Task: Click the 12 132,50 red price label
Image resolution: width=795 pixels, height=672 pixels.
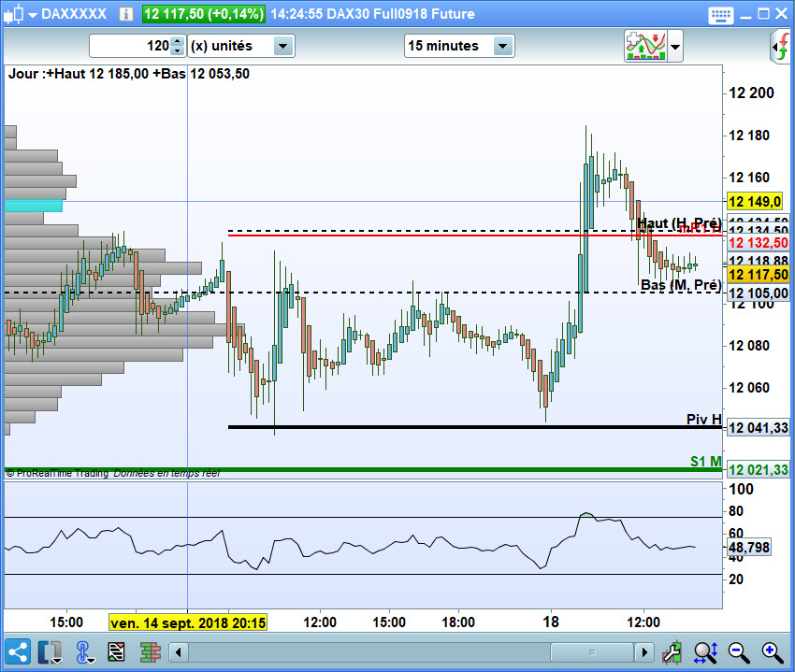Action: tap(758, 243)
